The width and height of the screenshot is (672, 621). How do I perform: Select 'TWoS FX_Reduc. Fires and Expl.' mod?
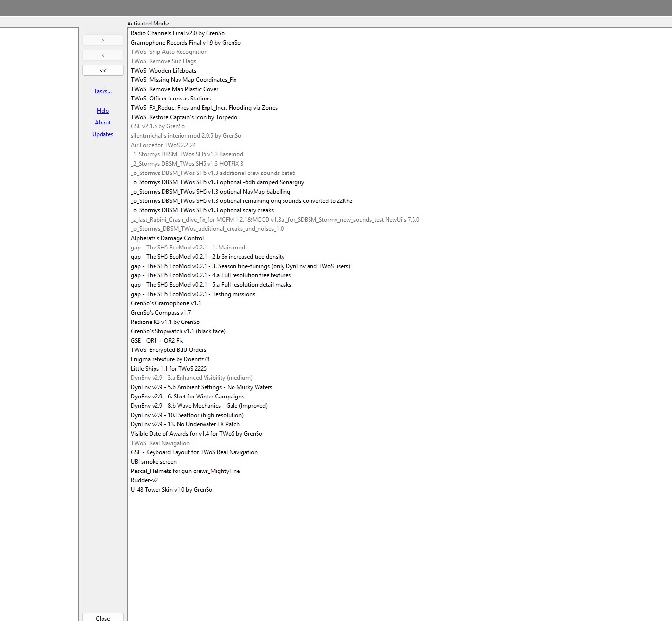[204, 108]
